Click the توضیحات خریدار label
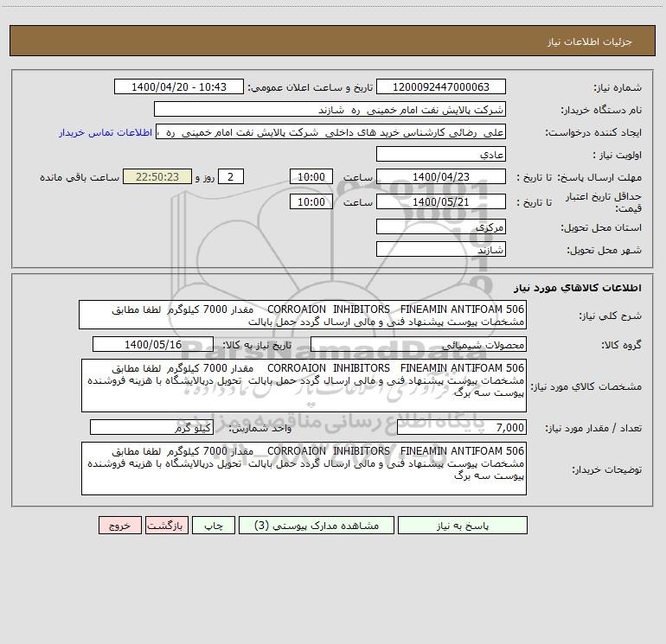Screen dimensions: 666x644 pyautogui.click(x=606, y=469)
